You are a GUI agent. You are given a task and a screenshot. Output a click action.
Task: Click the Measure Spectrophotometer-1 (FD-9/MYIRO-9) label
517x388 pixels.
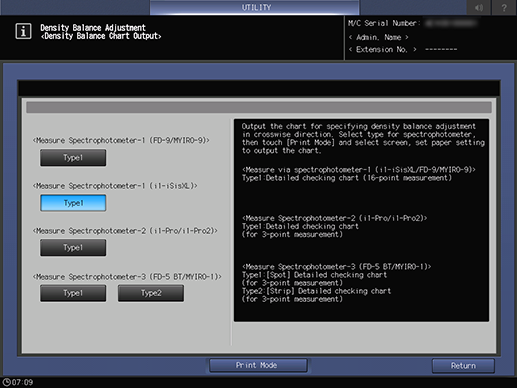coord(121,141)
